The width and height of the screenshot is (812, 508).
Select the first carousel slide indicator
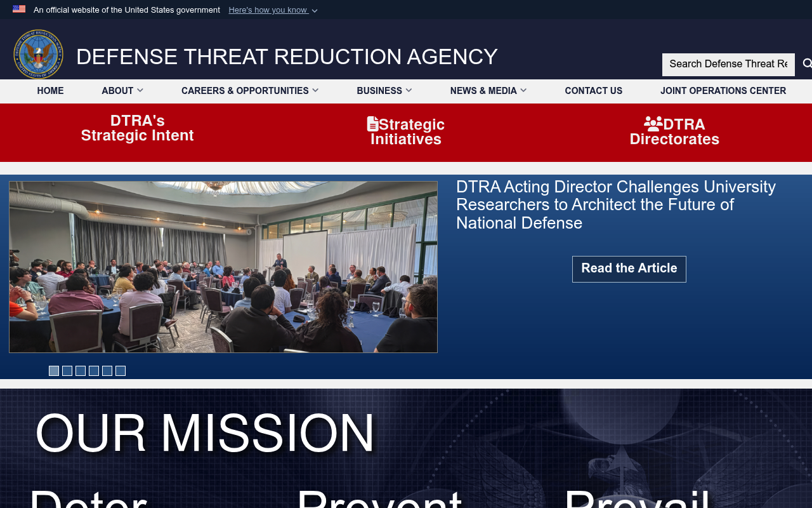coord(54,371)
